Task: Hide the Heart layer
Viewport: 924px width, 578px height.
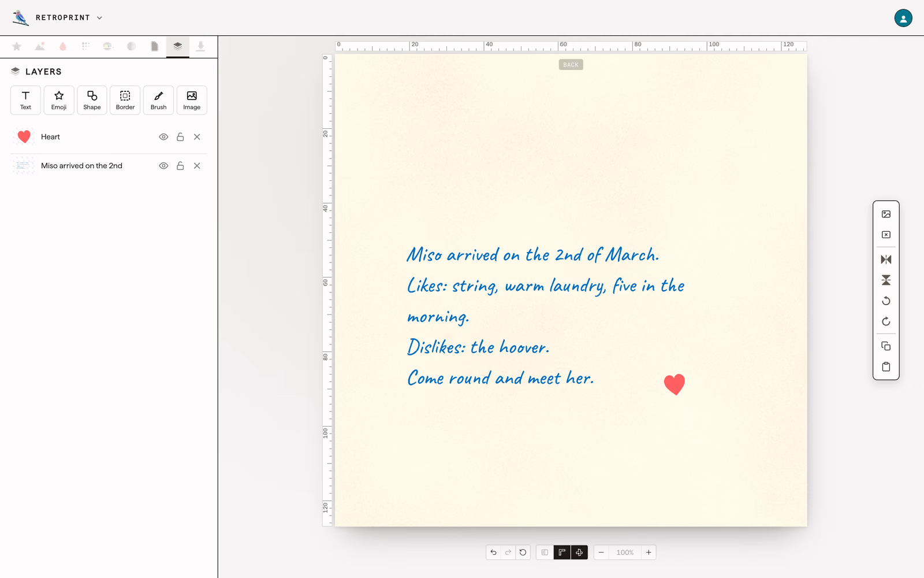Action: [x=163, y=137]
